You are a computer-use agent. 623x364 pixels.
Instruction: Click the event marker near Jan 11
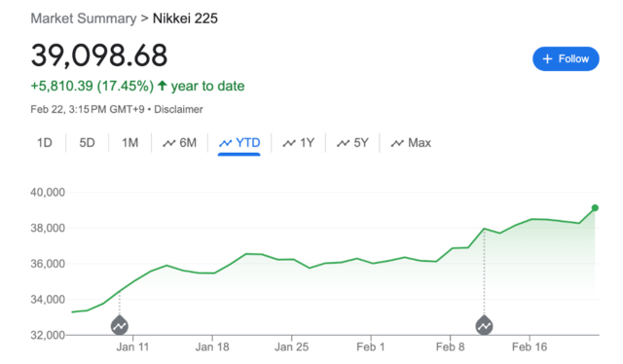tap(119, 325)
